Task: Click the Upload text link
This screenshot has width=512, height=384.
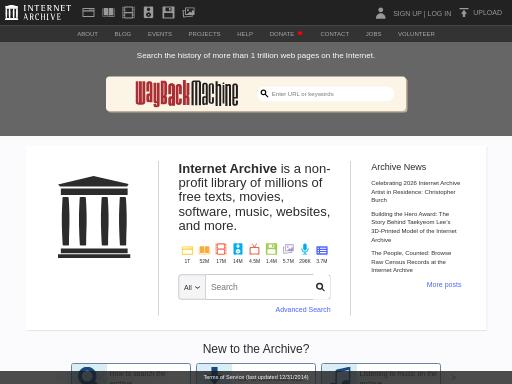Action: click(487, 13)
